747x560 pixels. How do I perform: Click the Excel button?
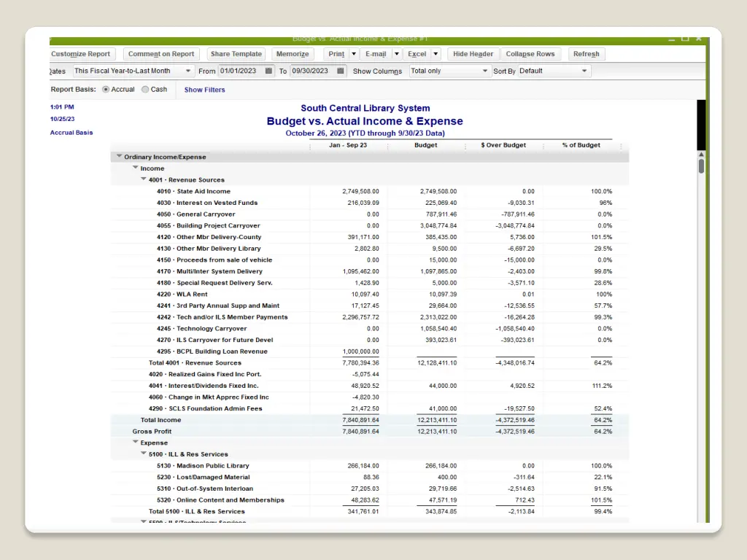pyautogui.click(x=417, y=54)
